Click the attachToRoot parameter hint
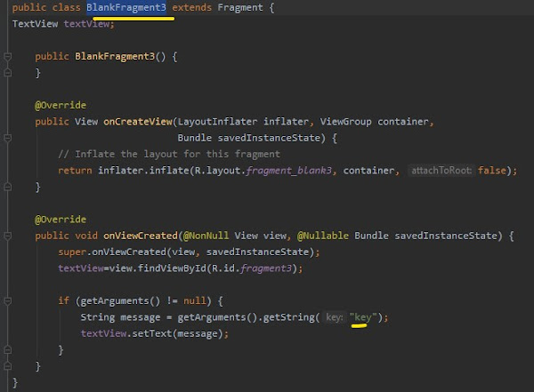 [441, 171]
